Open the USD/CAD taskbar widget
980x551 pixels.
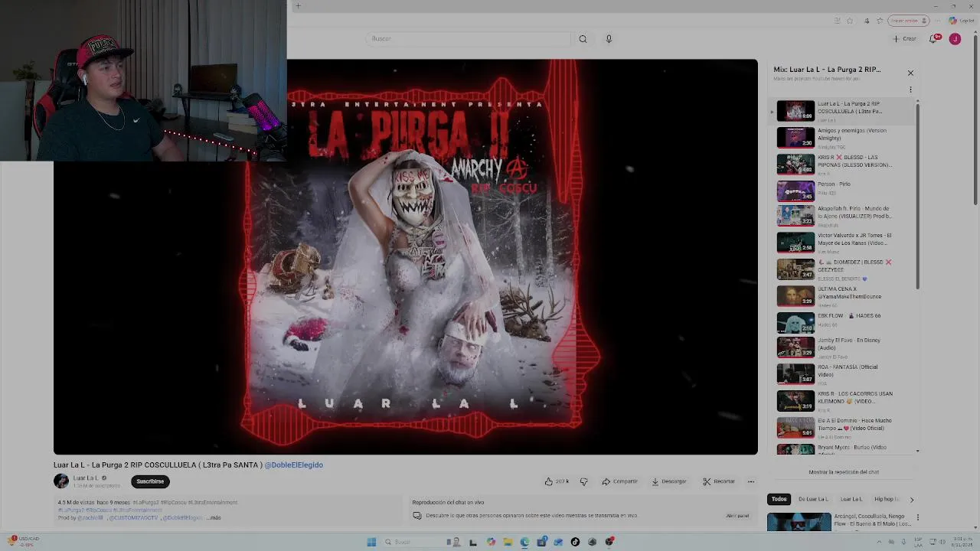tap(24, 541)
